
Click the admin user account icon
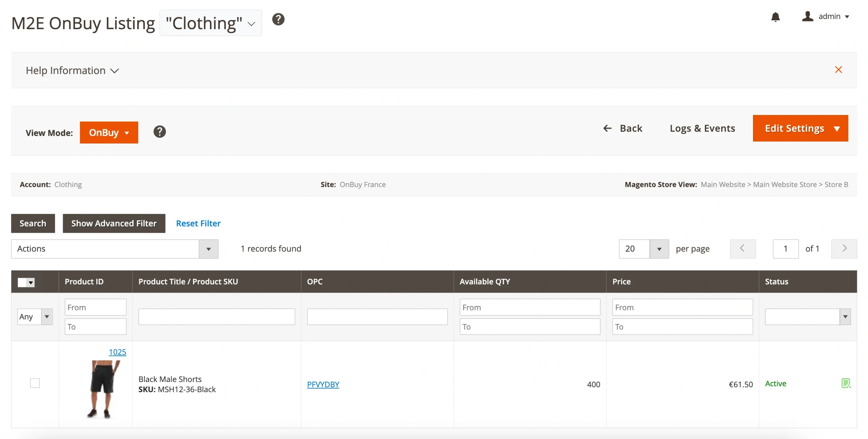pyautogui.click(x=807, y=16)
